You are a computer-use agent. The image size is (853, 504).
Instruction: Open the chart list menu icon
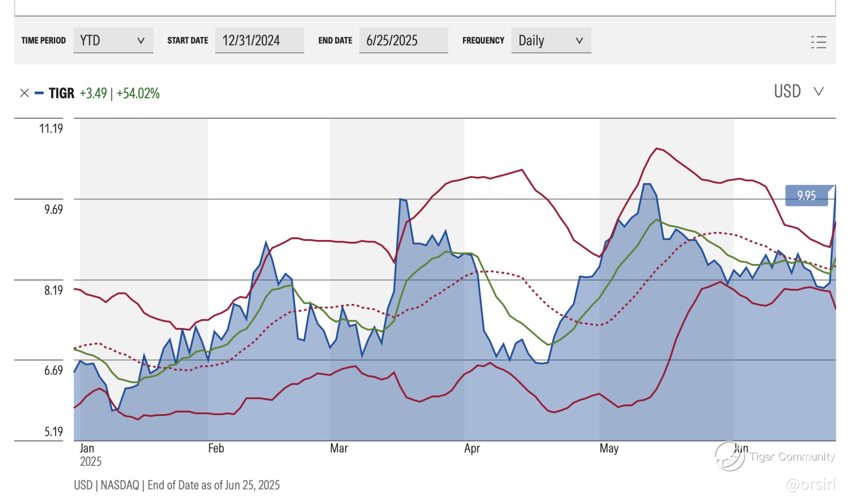[818, 42]
